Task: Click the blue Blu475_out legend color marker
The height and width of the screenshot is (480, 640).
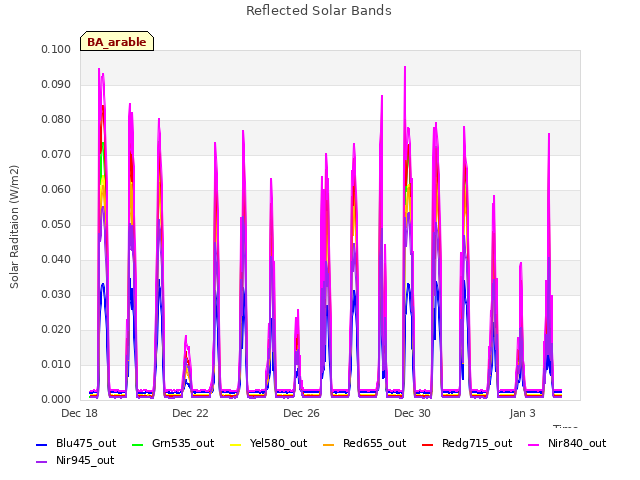Action: coord(42,444)
